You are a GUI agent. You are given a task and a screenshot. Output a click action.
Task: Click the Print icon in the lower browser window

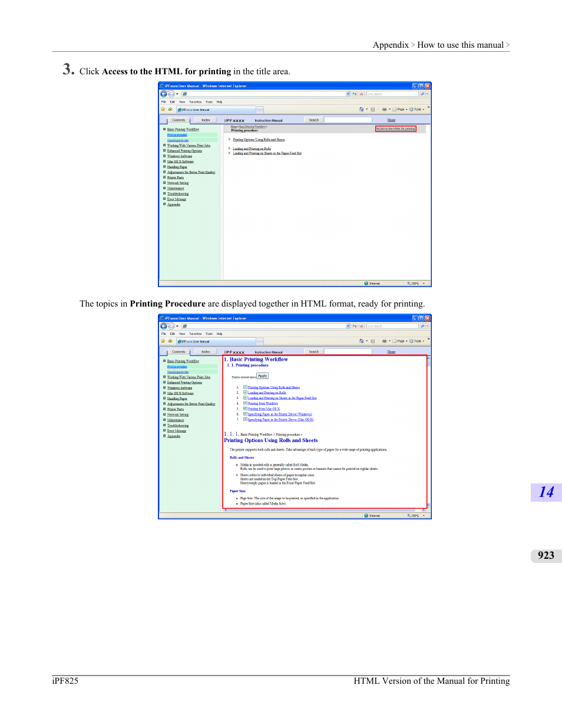point(384,341)
